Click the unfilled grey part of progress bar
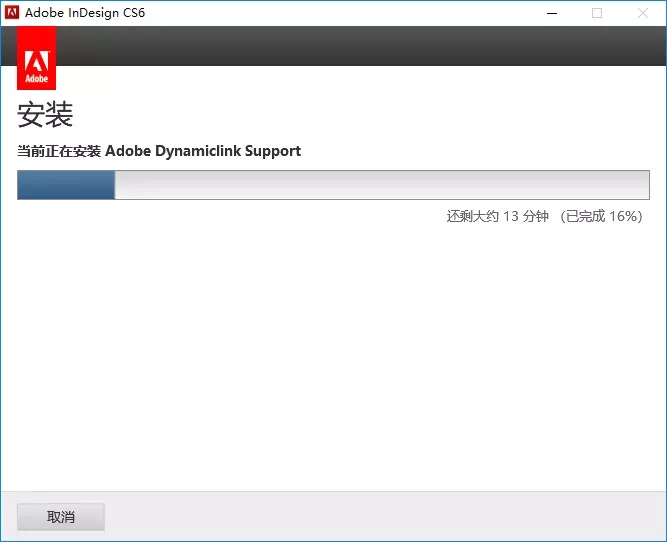Viewport: 667px width, 542px height. pos(380,185)
